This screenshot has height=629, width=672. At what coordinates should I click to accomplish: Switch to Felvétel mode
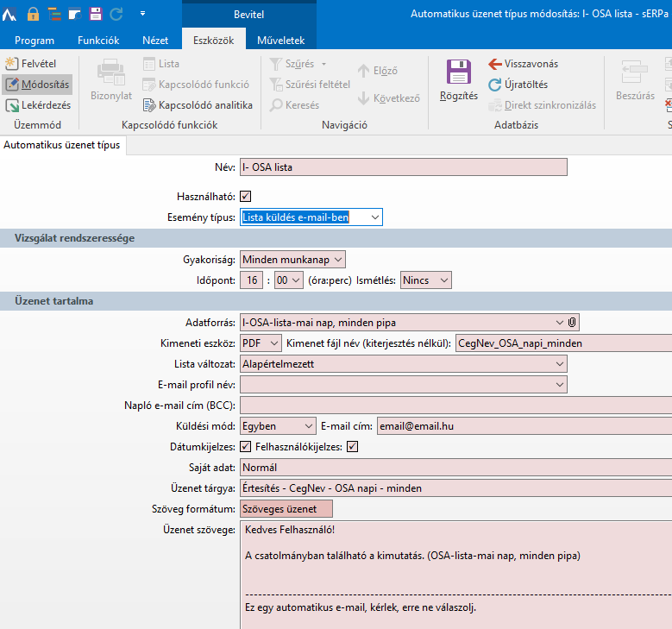pos(33,64)
